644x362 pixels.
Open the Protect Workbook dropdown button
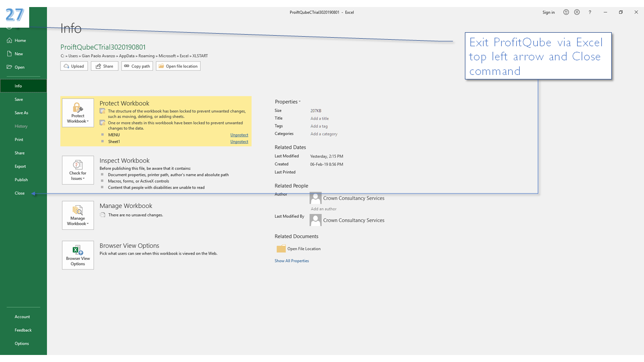point(78,113)
